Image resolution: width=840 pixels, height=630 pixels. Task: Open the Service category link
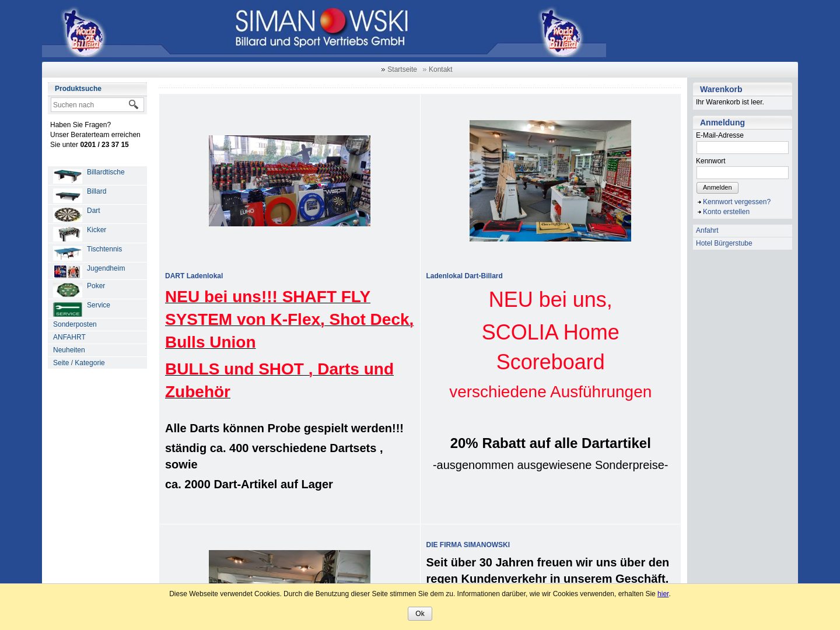pos(98,305)
